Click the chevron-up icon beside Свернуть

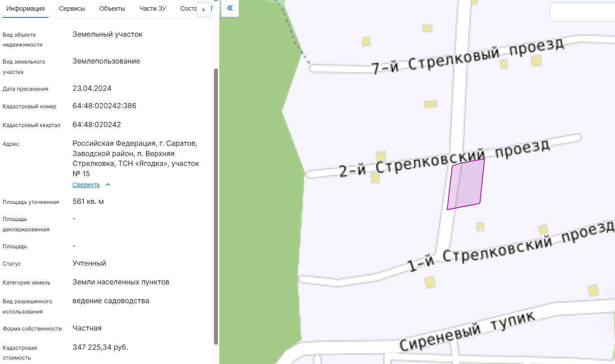(108, 185)
